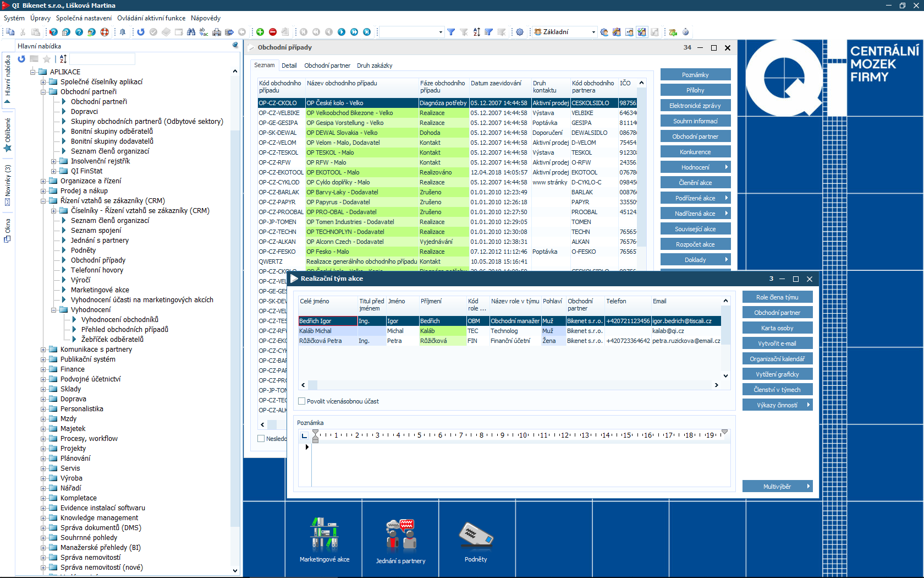Switch to the Detail tab
Screen dimensions: 924x578
[x=289, y=66]
